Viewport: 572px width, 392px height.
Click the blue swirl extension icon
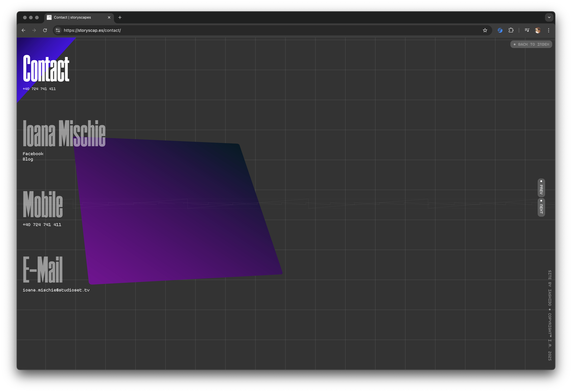pos(500,30)
